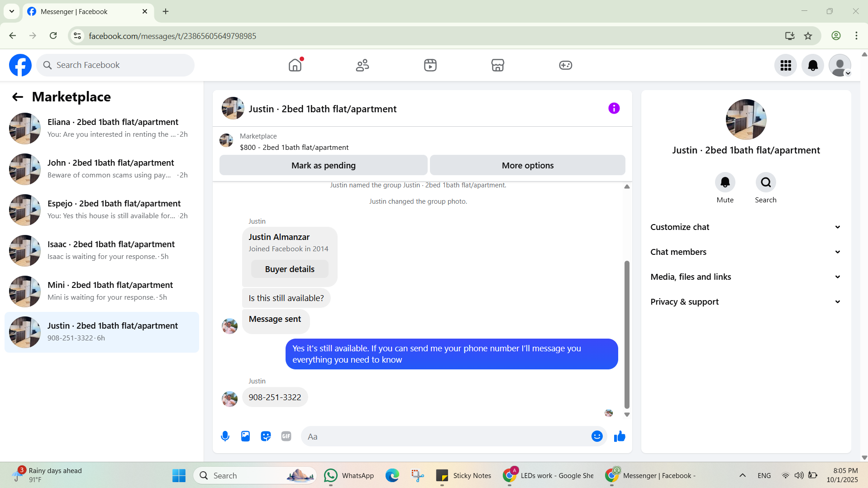Open the Marketplace storefront icon
Screen dimensions: 868x488
pyautogui.click(x=498, y=65)
